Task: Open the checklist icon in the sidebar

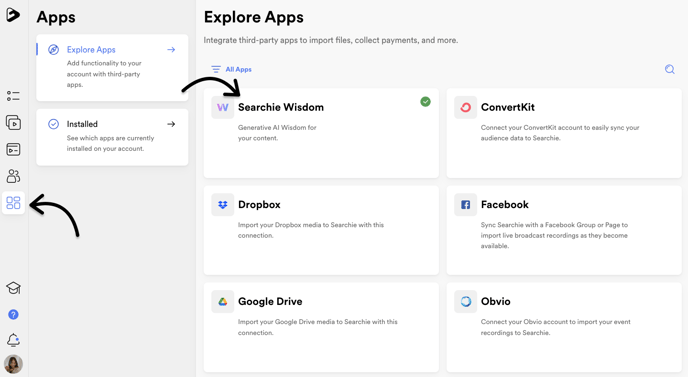Action: click(13, 96)
